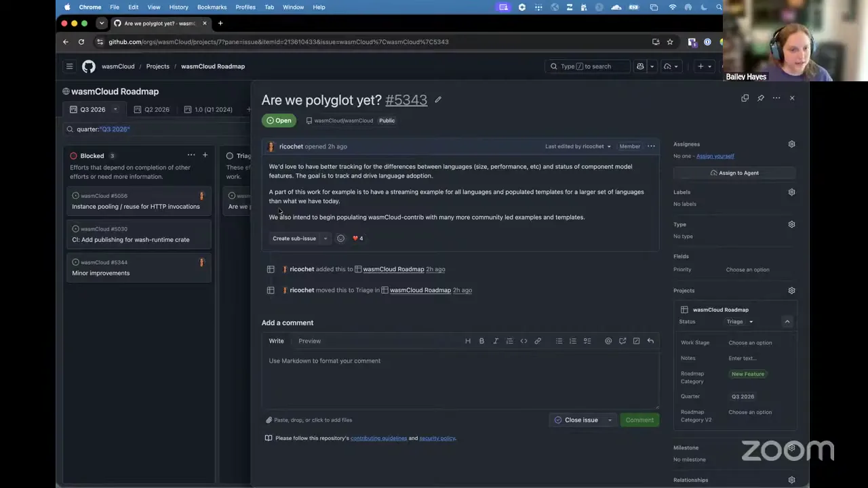Click the Close issue button
Viewport: 868px width, 488px height.
pos(576,420)
